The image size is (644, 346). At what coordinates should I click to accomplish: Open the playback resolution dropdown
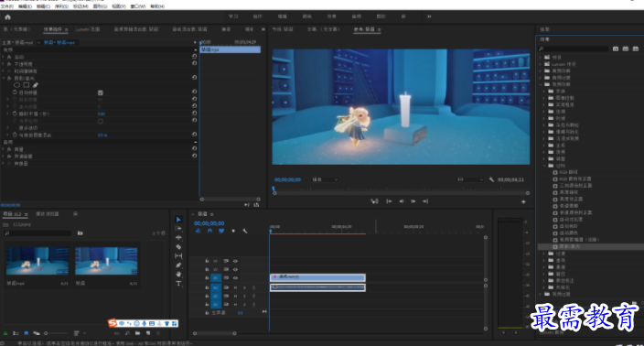(x=470, y=179)
